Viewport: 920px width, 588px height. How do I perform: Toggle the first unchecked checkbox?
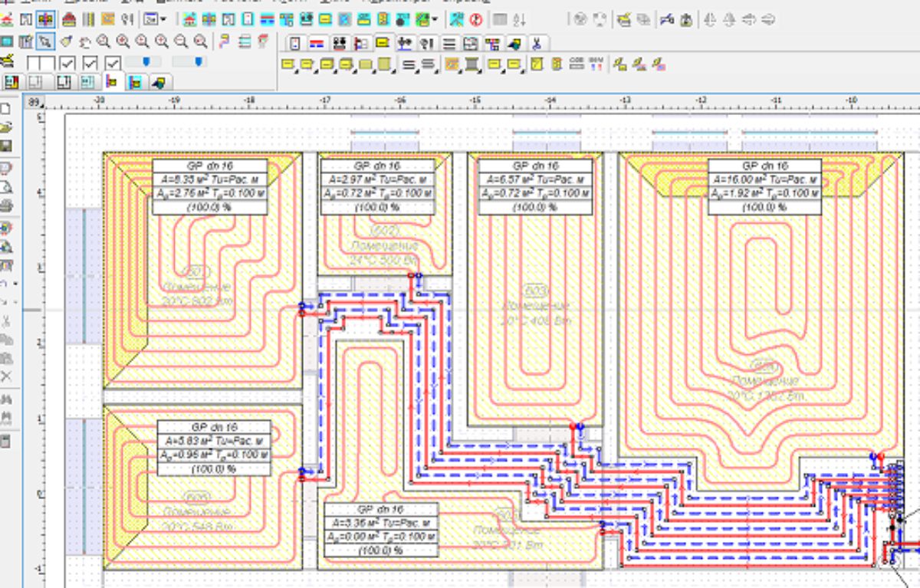pos(33,63)
